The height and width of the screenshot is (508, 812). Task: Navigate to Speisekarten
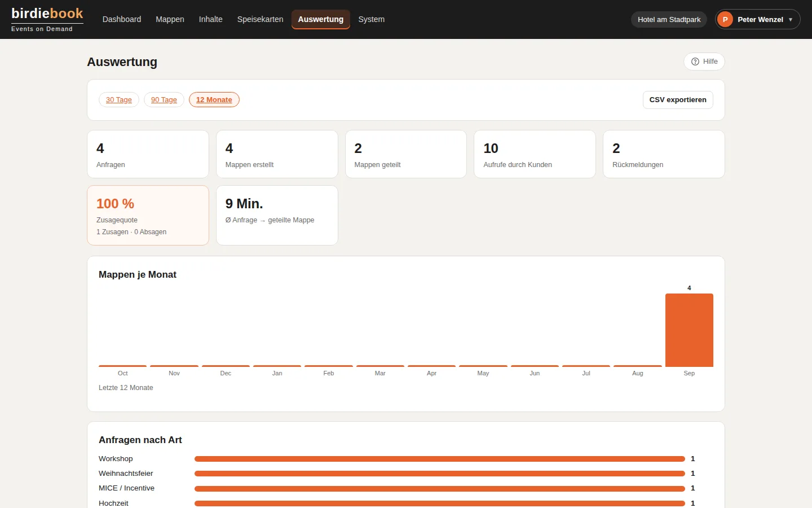tap(261, 19)
